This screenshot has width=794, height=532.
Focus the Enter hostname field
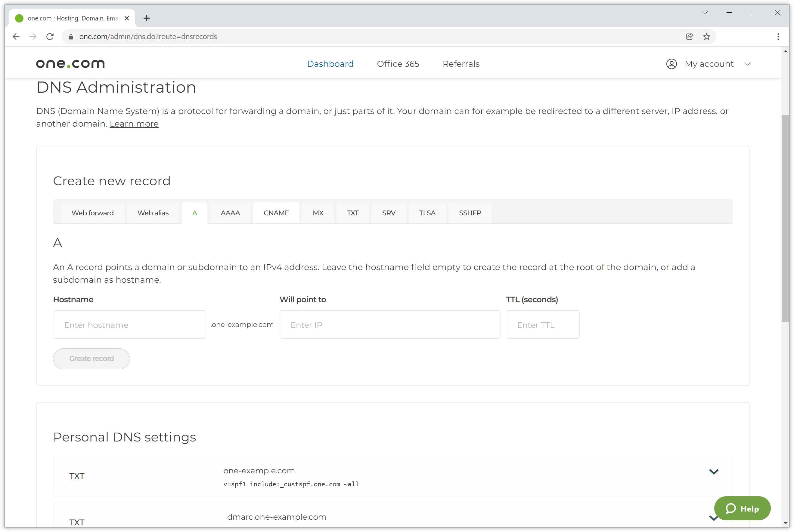[x=129, y=325]
